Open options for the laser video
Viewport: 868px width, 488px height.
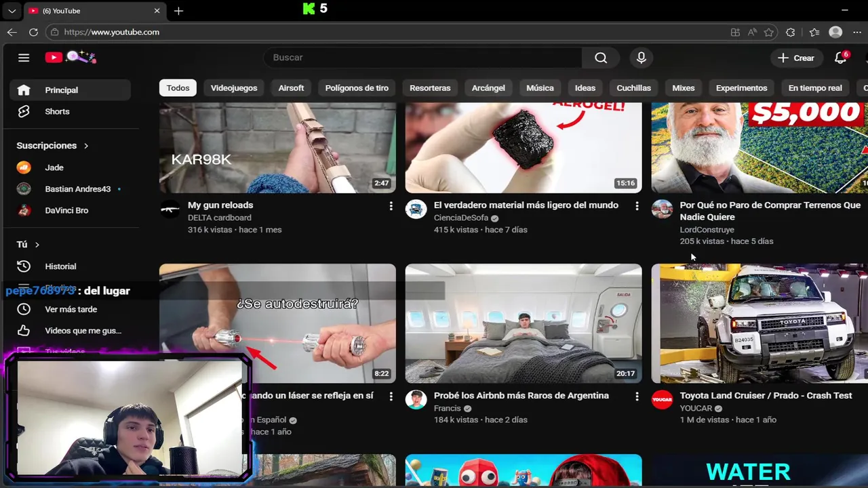pos(391,396)
